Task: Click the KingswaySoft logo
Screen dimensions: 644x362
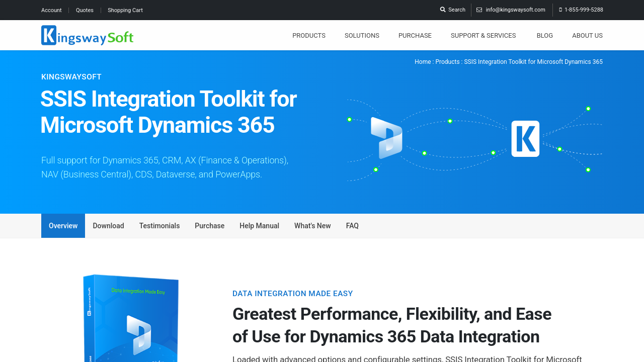Action: [87, 35]
